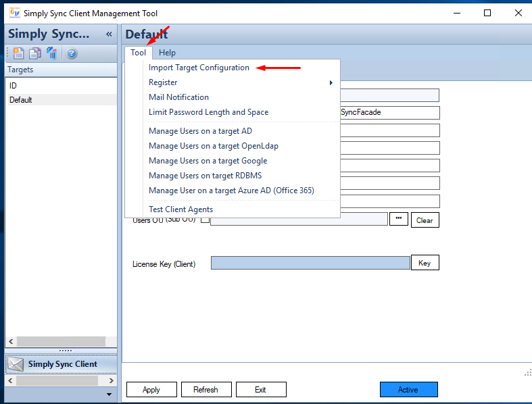Click the app icon in the title bar
Screen dimensions: 532x404
[x=15, y=13]
